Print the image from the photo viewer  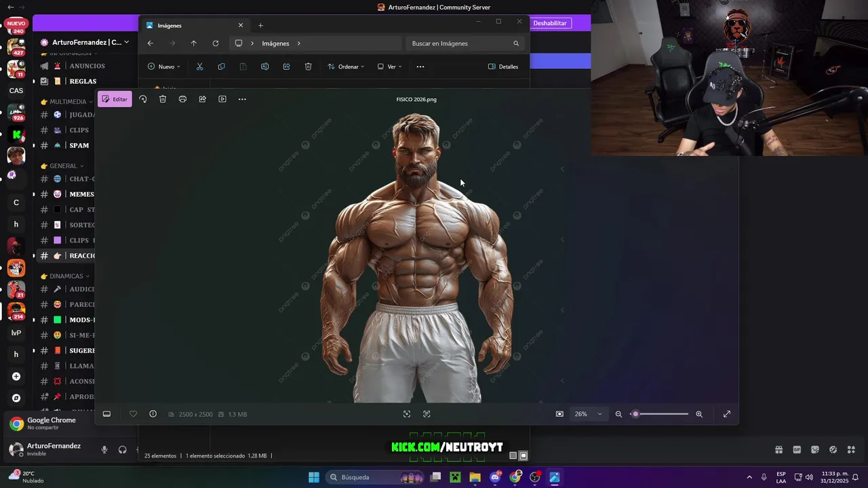182,99
